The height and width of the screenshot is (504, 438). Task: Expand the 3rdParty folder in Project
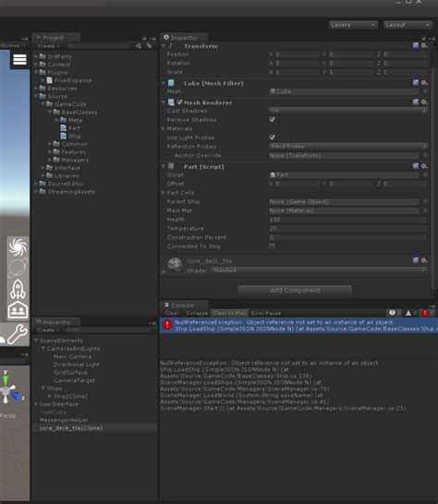click(36, 56)
